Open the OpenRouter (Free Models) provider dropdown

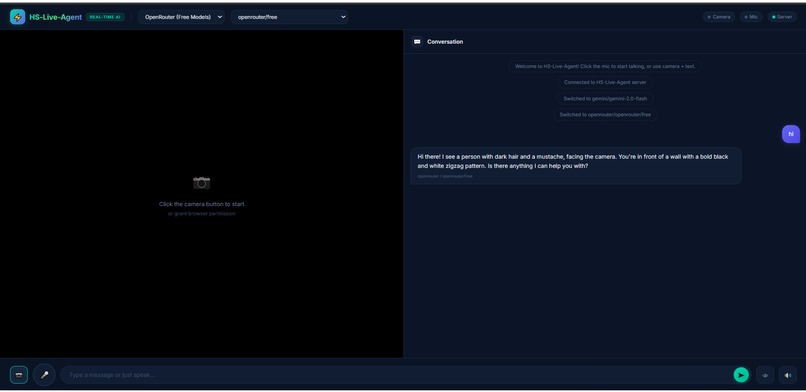pos(181,17)
